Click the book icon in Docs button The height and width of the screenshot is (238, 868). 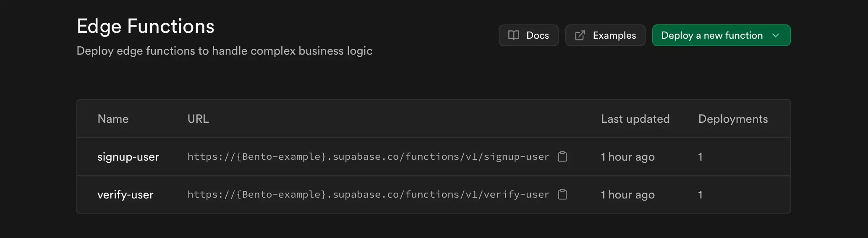513,35
